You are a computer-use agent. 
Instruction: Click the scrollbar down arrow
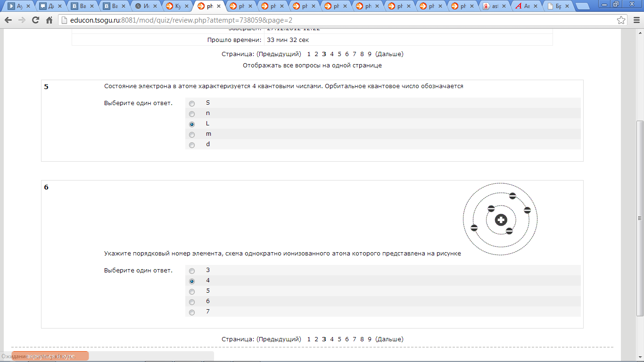[640, 357]
